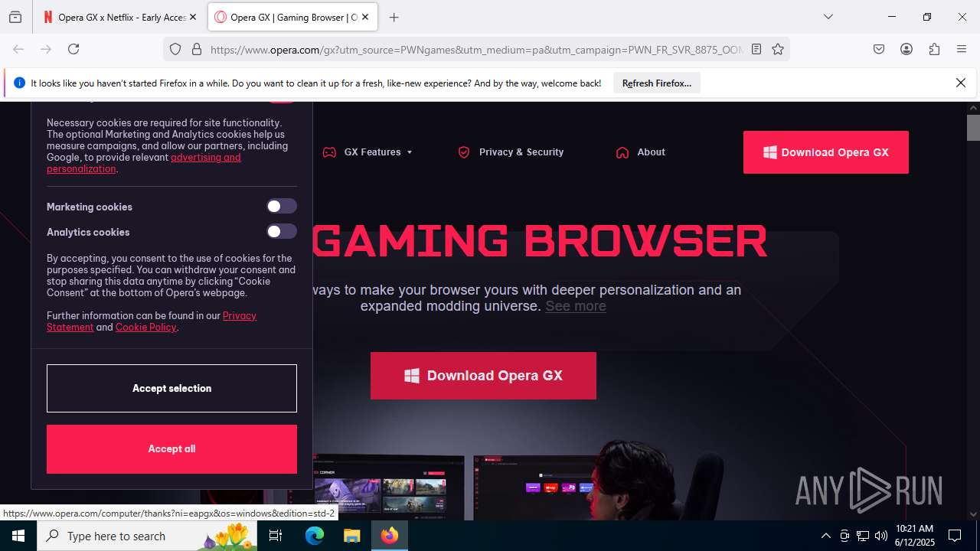
Task: Click Accept all cookies button
Action: click(x=171, y=449)
